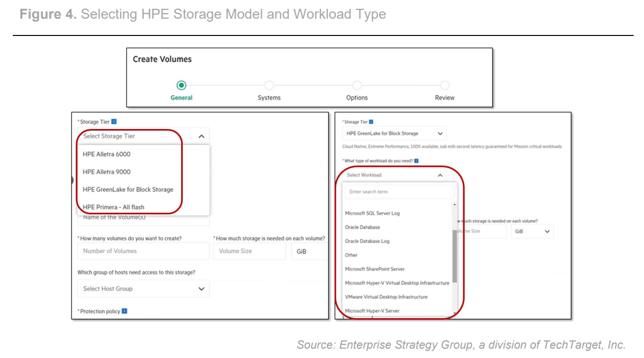This screenshot has height=358, width=644.
Task: Click the Enter search term box
Action: (399, 192)
